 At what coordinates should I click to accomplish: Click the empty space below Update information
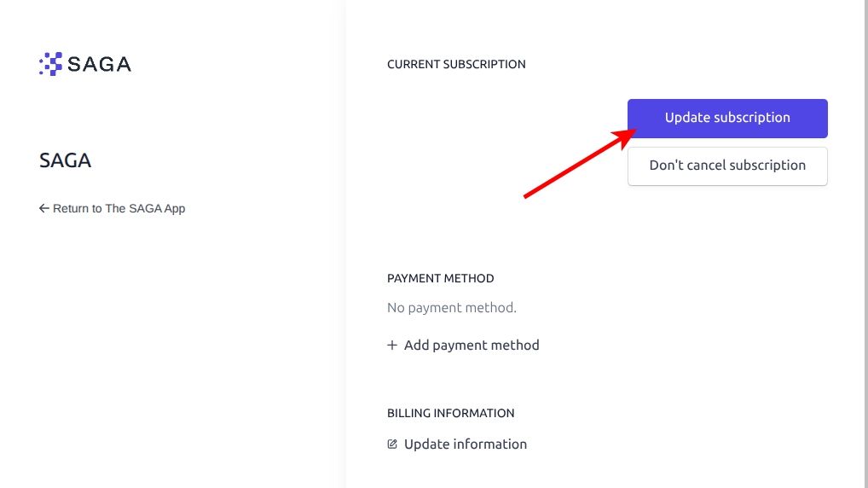[597, 472]
